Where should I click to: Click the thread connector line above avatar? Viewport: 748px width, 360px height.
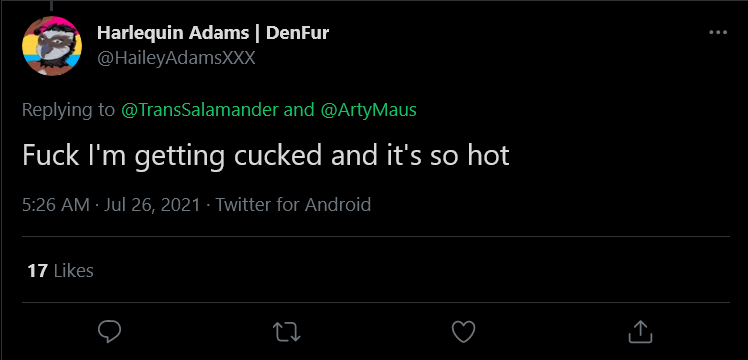pyautogui.click(x=51, y=5)
